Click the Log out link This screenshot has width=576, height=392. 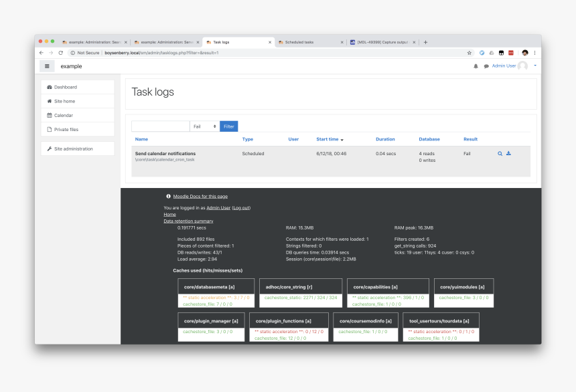pyautogui.click(x=241, y=208)
